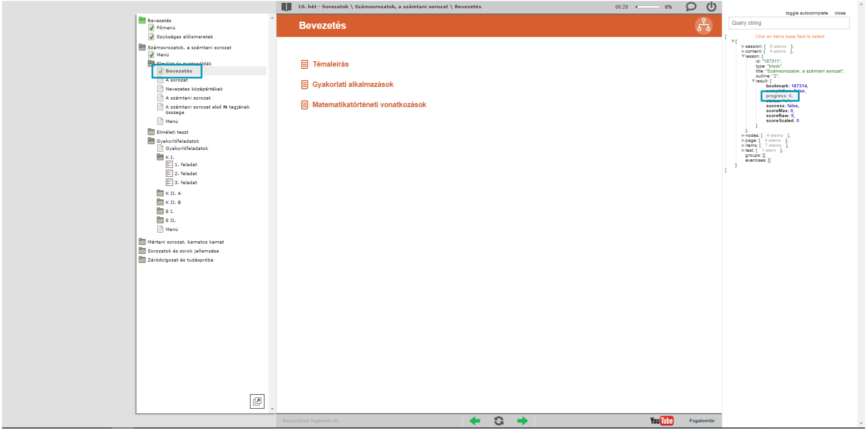Open the Elméleti teszt folder
Viewport: 868px width, 432px height.
[172, 132]
